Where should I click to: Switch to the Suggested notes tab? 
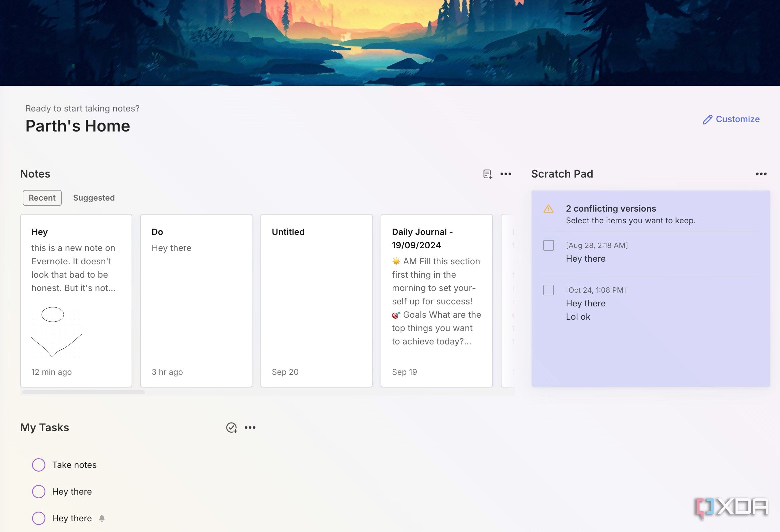tap(94, 198)
